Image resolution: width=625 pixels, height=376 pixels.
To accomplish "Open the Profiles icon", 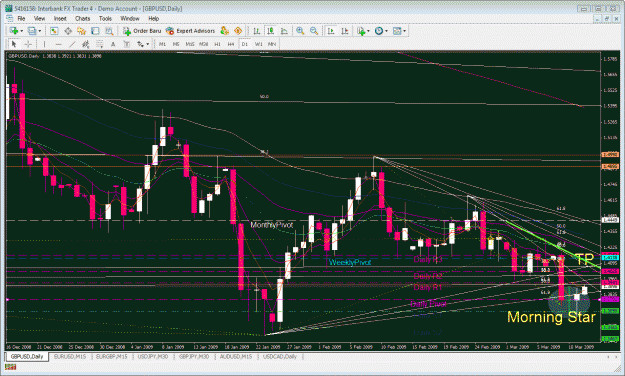I will point(32,31).
